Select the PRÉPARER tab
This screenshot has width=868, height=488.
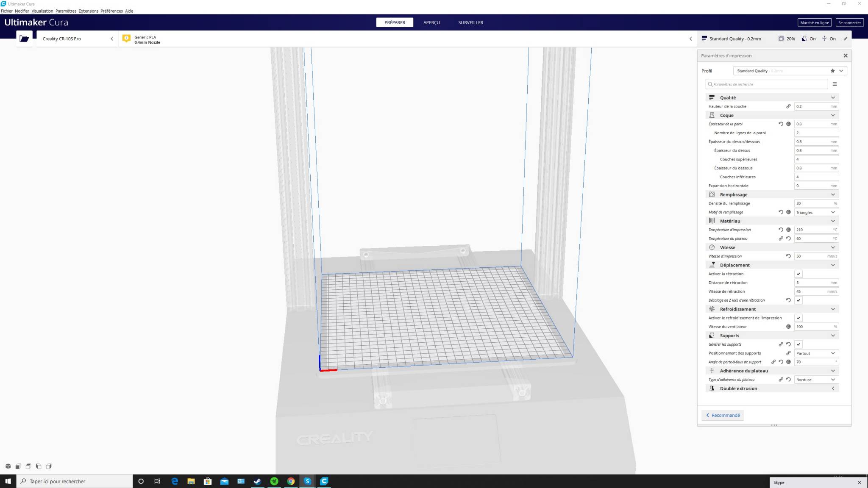[395, 22]
